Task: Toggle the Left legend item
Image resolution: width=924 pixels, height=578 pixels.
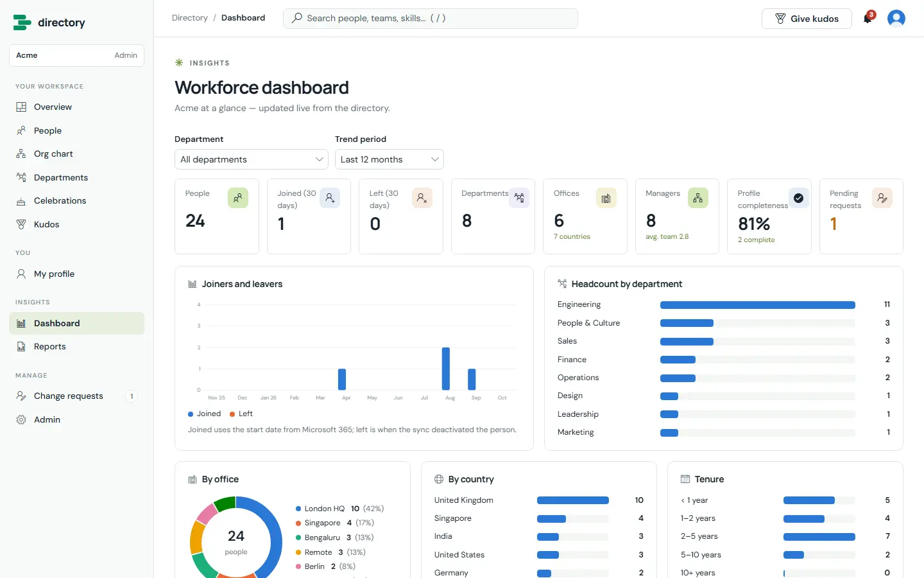Action: 241,414
